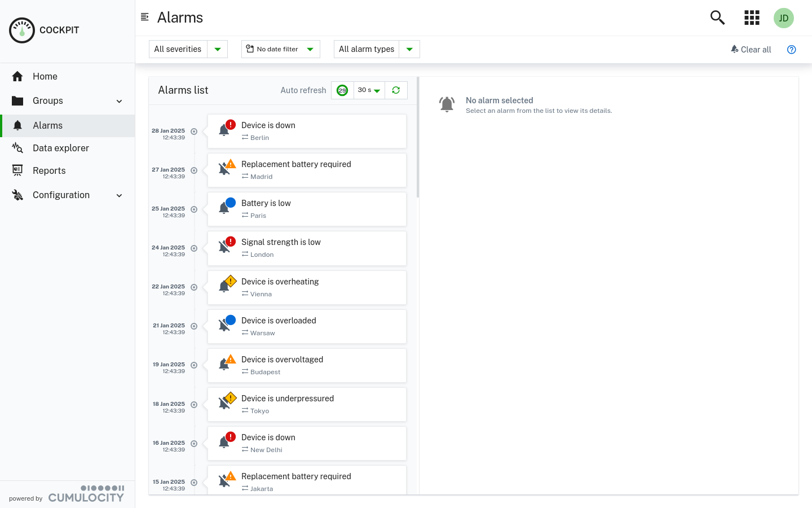The image size is (812, 508).
Task: Open the 30 s refresh interval dropdown
Action: click(x=369, y=90)
